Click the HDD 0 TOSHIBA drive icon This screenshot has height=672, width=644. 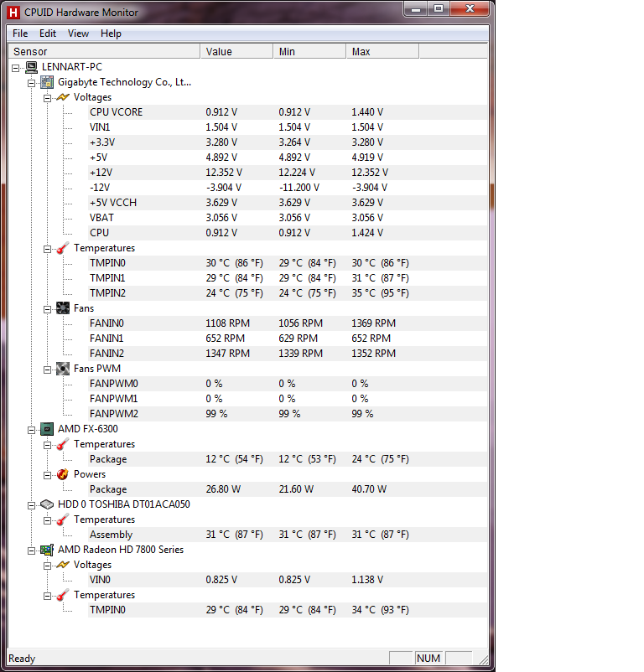pos(47,504)
